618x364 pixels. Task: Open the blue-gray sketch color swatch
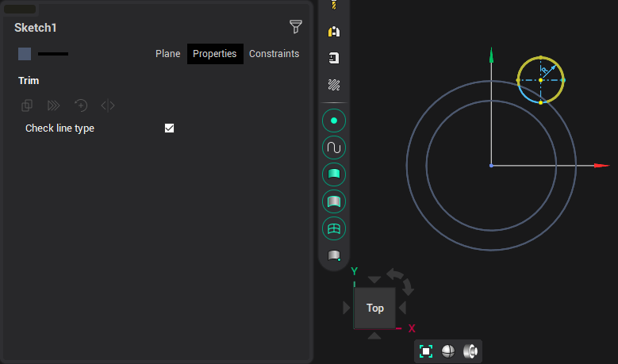pyautogui.click(x=25, y=54)
